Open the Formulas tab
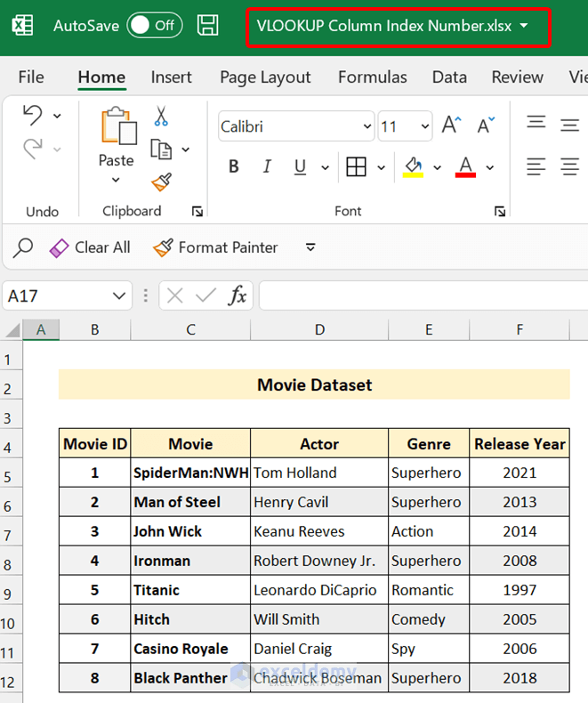 coord(373,77)
